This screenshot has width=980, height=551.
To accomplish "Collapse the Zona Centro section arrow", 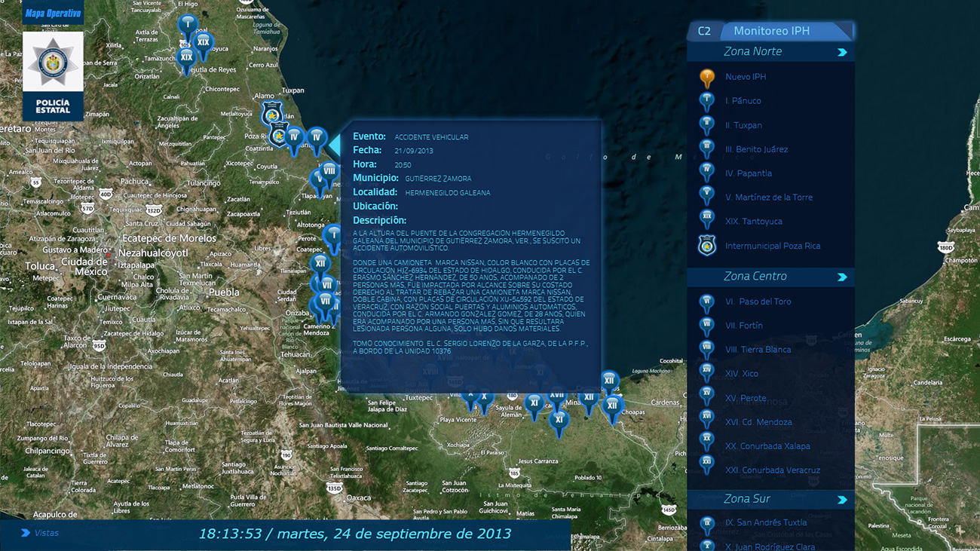I will pos(842,277).
